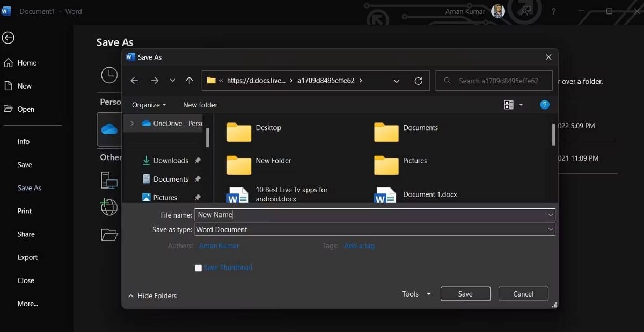The image size is (644, 332).
Task: Close the Save As dialog
Action: [x=548, y=57]
